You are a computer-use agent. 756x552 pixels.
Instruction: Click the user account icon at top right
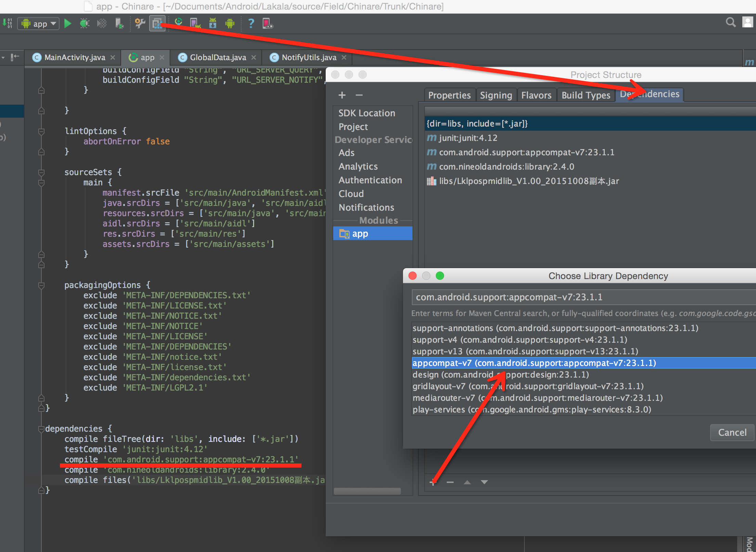748,23
